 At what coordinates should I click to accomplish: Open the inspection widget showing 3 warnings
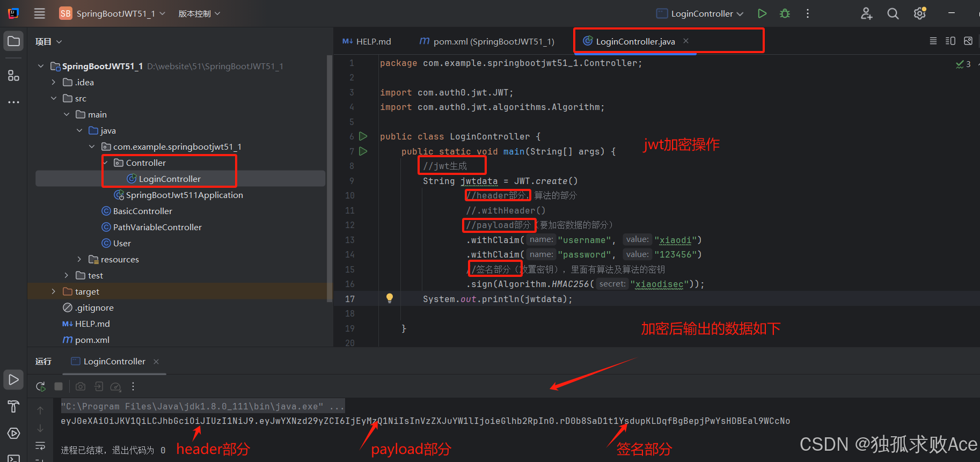coord(963,64)
